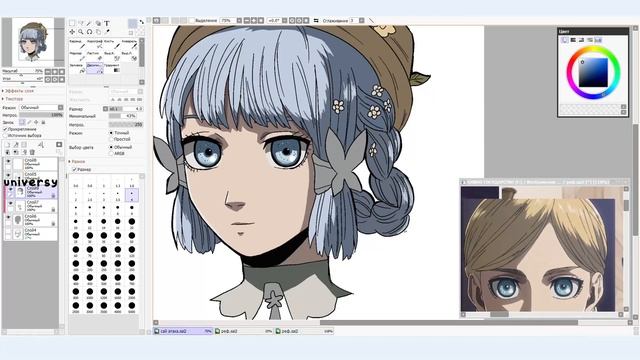Switch color panel to RGB sliders icon

tap(573, 40)
